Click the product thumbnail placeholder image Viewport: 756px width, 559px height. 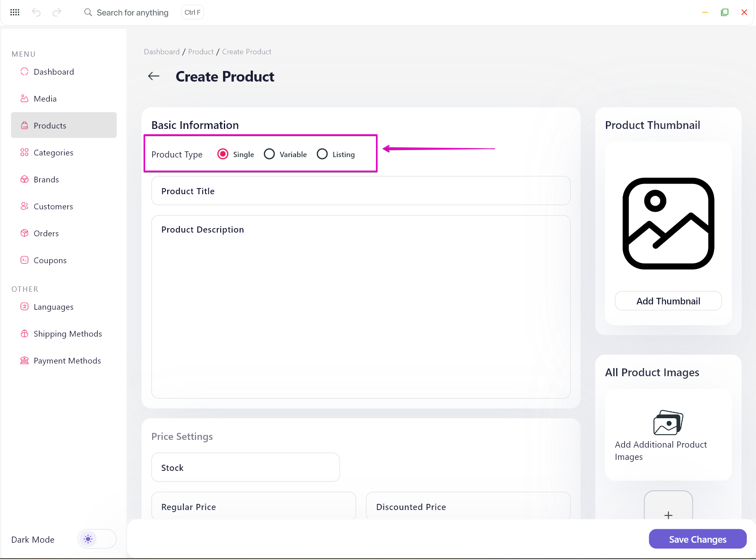(x=668, y=224)
